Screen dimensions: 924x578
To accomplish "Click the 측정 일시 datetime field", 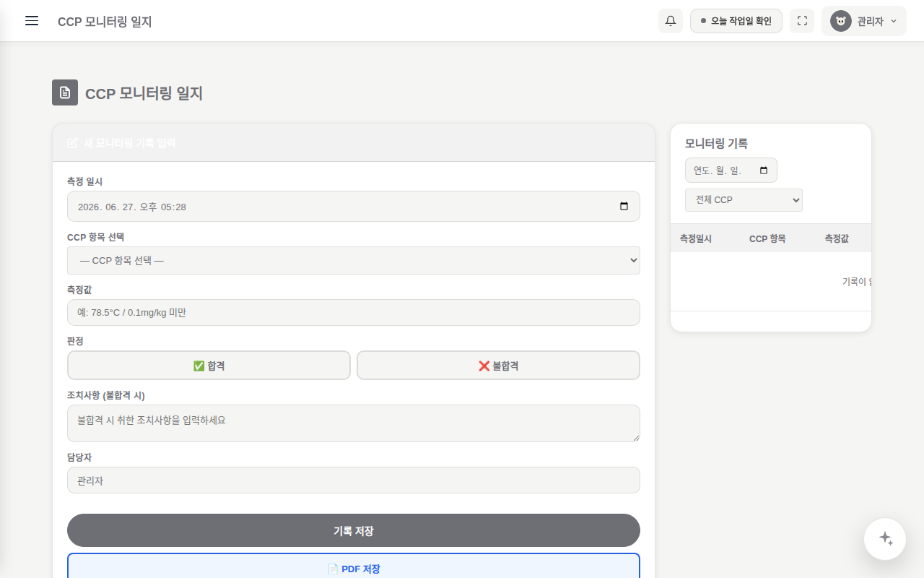I will 354,207.
